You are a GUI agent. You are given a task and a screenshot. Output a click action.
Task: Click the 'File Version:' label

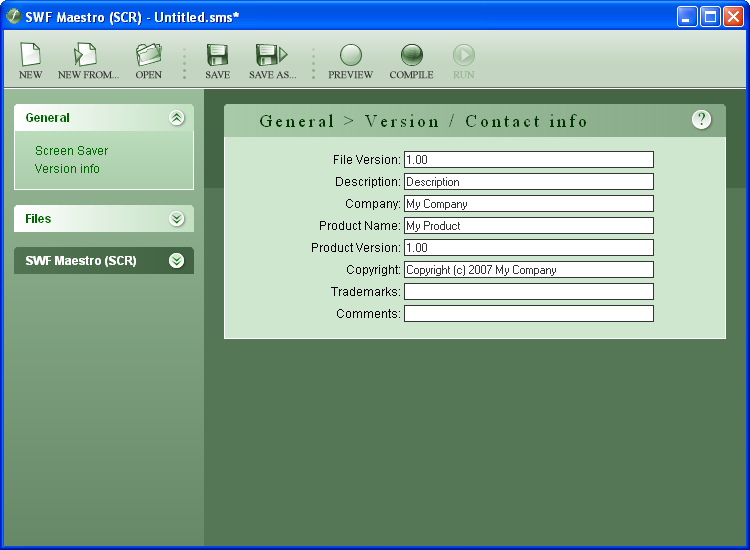click(367, 160)
